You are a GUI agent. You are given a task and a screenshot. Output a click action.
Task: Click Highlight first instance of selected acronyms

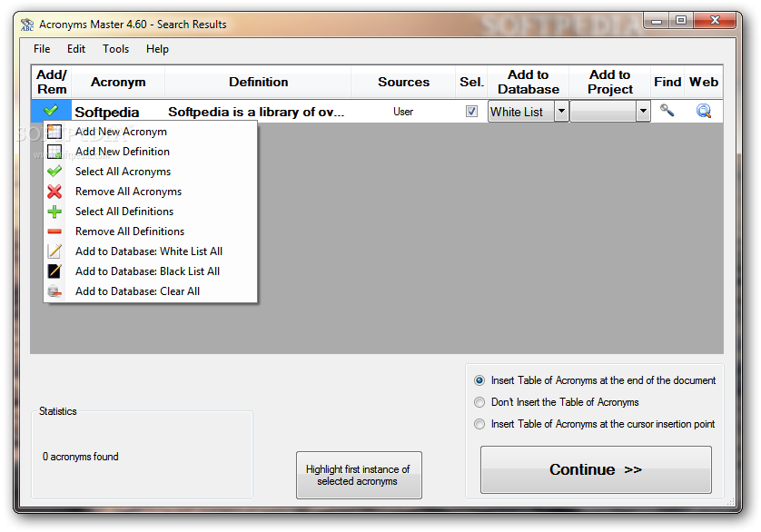point(359,475)
